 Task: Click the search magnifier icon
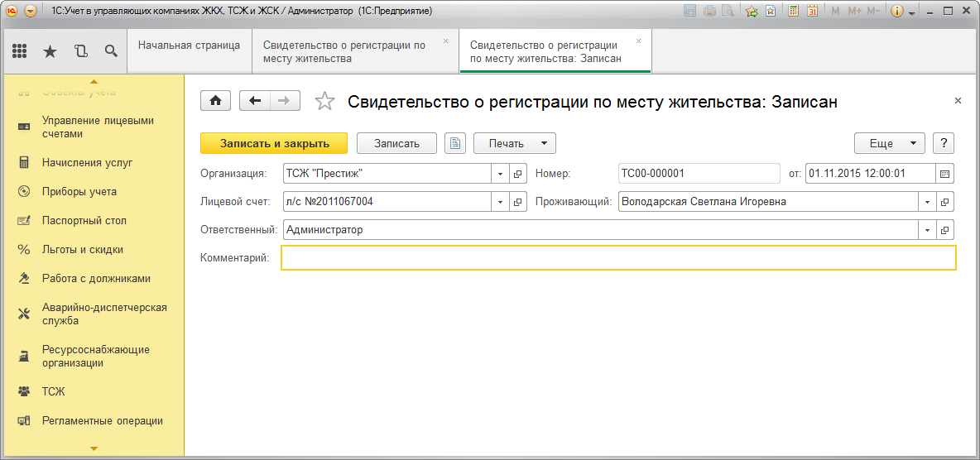click(x=111, y=51)
